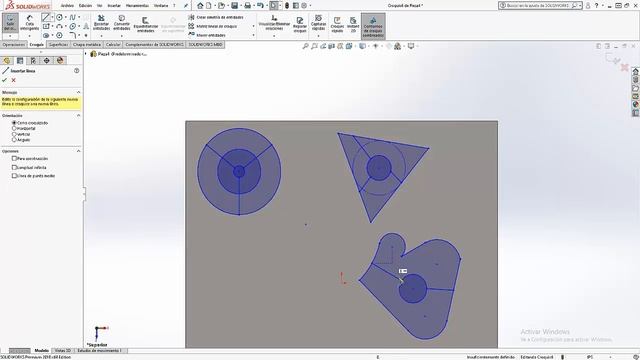Click the Salir del croquis button

10,22
